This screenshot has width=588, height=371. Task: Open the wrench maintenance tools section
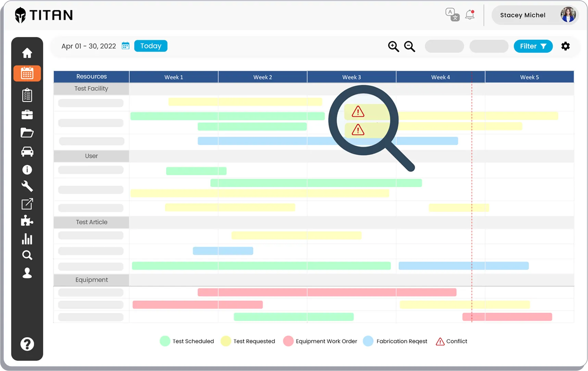pos(27,187)
